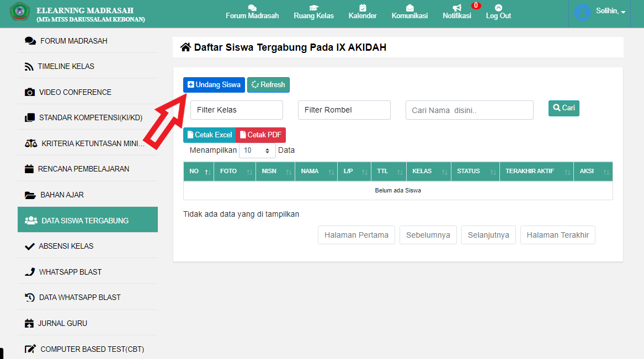
Task: Click the madrasah logo emblem
Action: pos(20,12)
